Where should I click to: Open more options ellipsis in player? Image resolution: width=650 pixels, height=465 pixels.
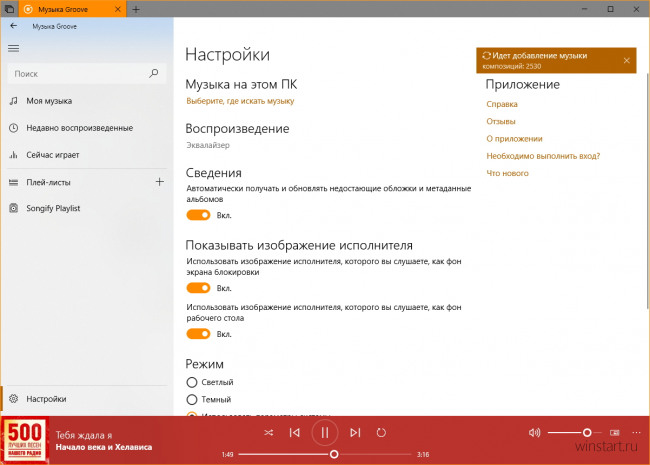pos(636,433)
